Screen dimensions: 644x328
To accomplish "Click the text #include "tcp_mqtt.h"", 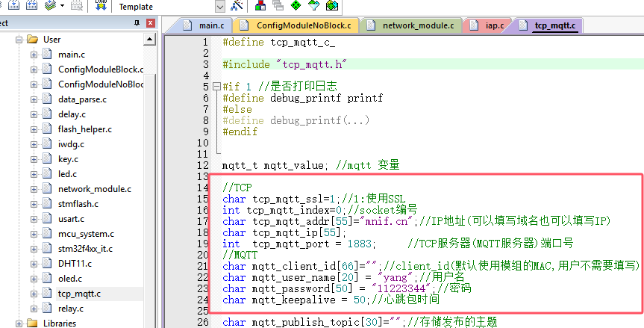I will click(x=284, y=64).
